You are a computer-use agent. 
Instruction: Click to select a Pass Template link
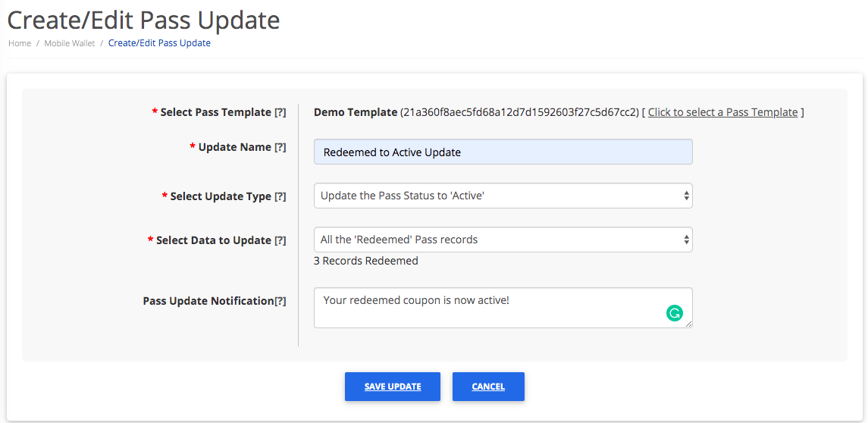click(723, 112)
